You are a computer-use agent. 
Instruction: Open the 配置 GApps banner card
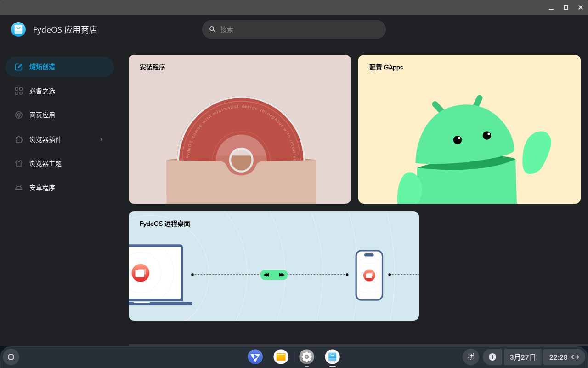[x=469, y=129]
